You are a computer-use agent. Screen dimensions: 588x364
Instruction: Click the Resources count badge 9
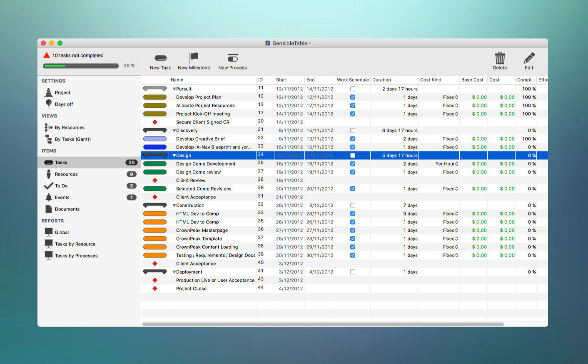pyautogui.click(x=132, y=174)
